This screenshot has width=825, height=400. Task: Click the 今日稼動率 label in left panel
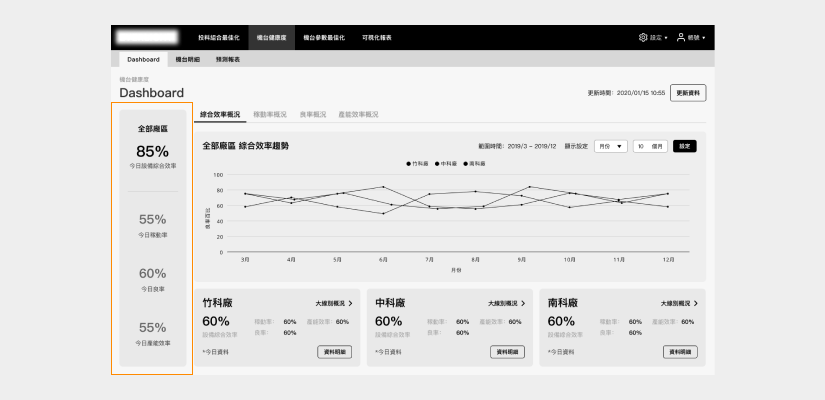click(153, 235)
